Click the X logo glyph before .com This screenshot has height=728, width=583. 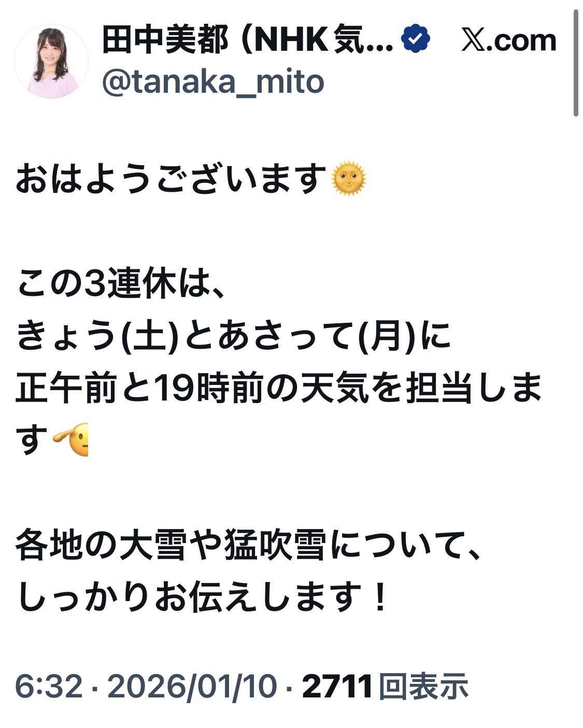point(474,41)
